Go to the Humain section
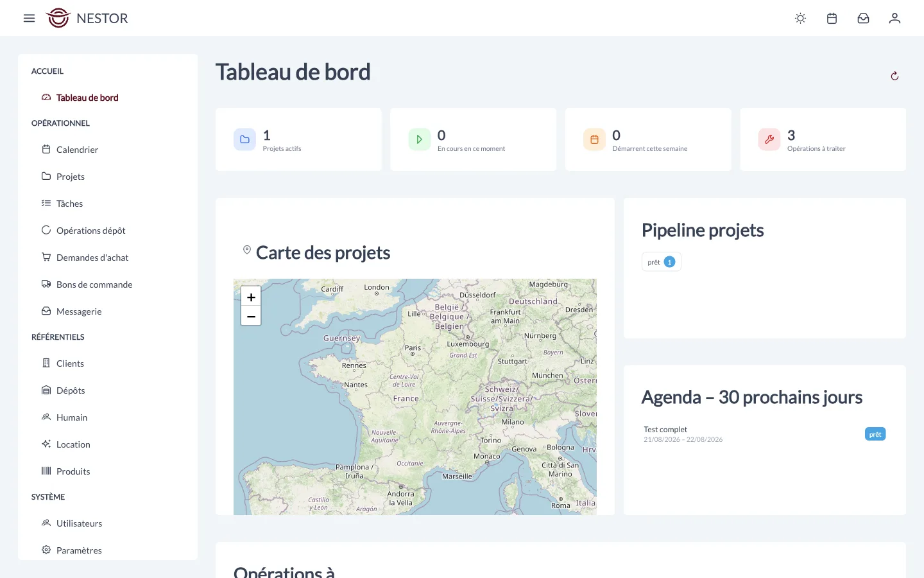This screenshot has height=578, width=924. coord(72,417)
